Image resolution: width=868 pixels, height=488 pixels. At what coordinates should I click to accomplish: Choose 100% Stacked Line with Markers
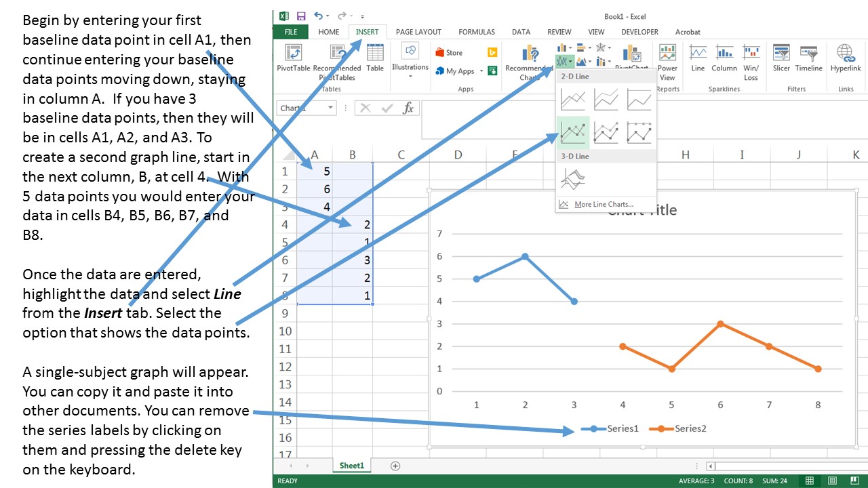tap(639, 133)
